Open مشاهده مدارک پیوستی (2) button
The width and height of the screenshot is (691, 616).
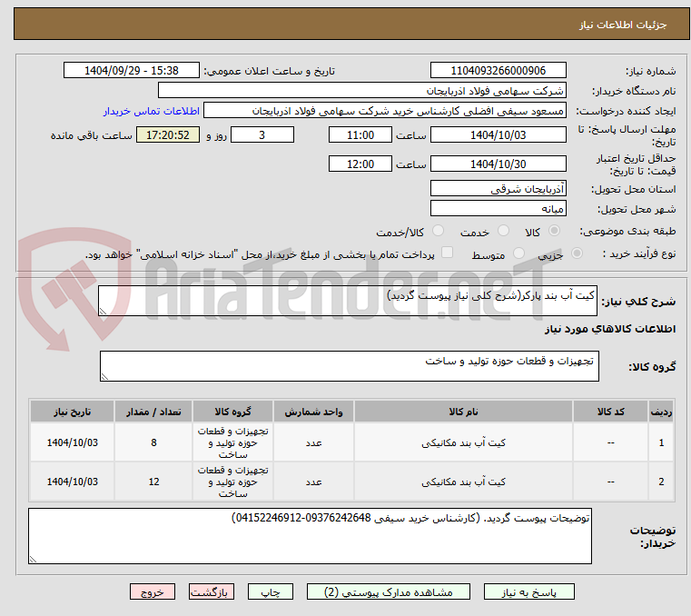389,591
